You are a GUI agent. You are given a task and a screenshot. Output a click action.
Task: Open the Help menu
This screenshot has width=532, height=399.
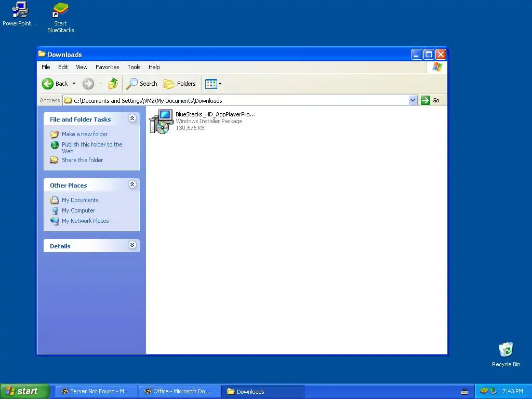(154, 67)
